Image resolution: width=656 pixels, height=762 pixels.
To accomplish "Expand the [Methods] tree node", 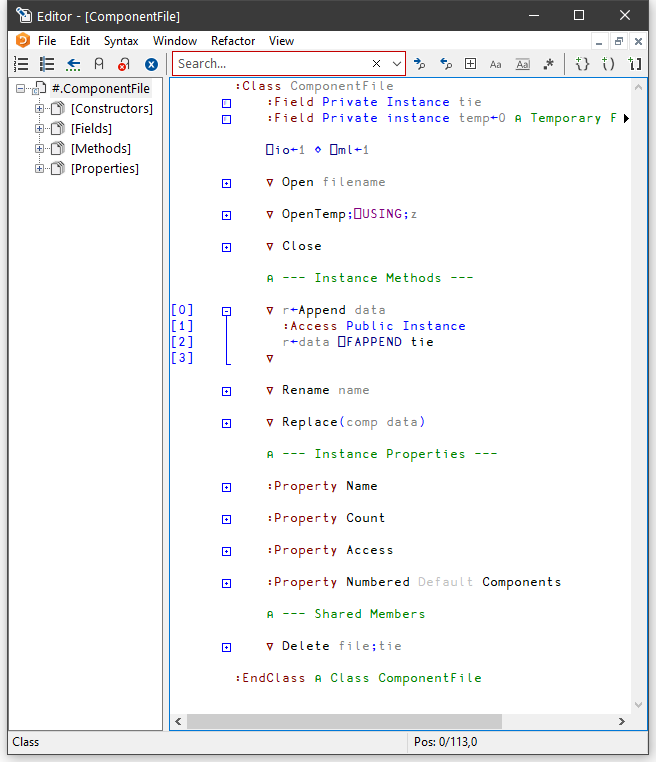I will click(40, 149).
